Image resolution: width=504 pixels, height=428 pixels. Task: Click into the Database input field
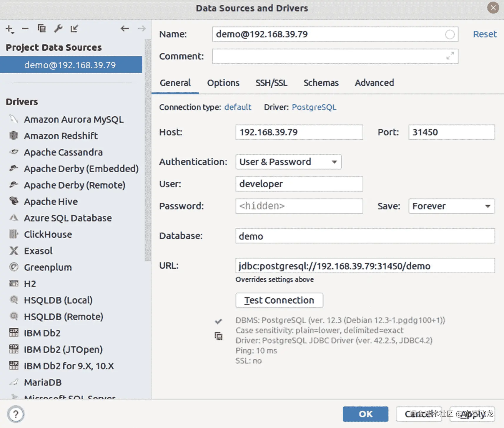coord(365,236)
